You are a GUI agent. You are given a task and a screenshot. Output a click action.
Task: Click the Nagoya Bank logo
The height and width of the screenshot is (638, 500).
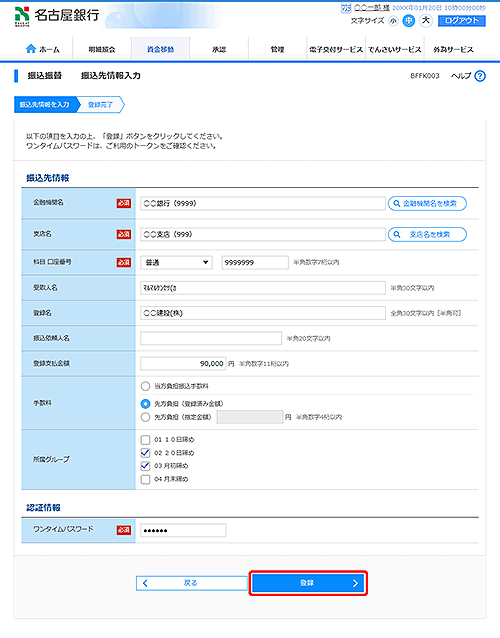(57, 16)
